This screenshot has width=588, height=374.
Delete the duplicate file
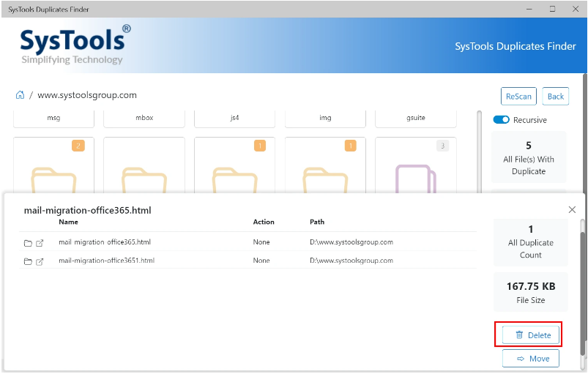tap(531, 335)
